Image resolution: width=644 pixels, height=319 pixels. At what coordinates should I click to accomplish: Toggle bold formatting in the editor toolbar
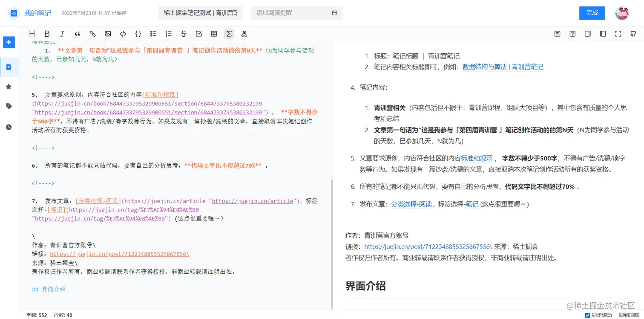click(47, 34)
